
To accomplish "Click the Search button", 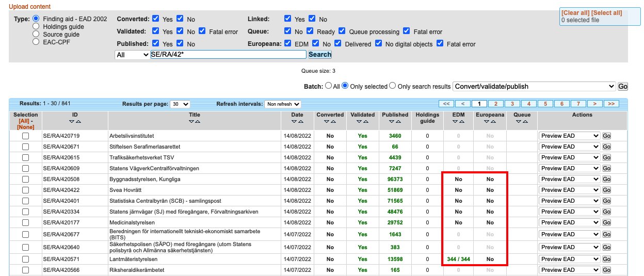I will (x=320, y=54).
